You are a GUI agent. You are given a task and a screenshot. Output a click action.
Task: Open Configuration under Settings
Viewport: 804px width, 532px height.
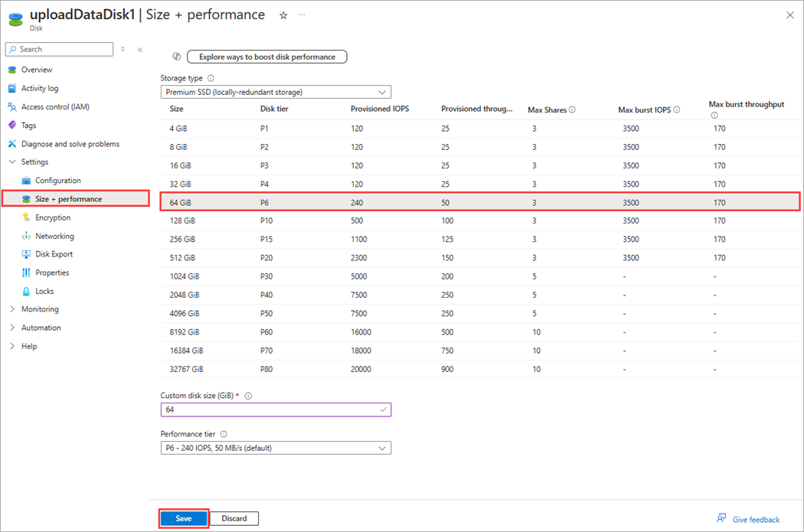click(x=58, y=181)
